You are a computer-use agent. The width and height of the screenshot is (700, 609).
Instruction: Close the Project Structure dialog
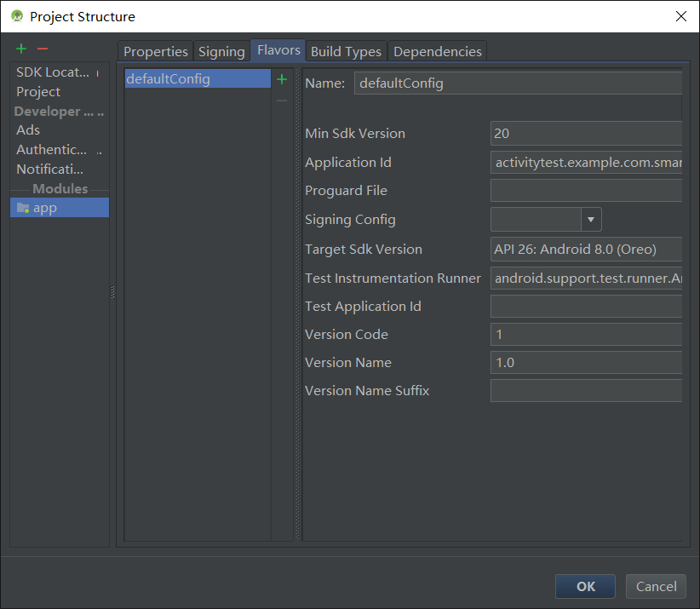click(x=680, y=16)
